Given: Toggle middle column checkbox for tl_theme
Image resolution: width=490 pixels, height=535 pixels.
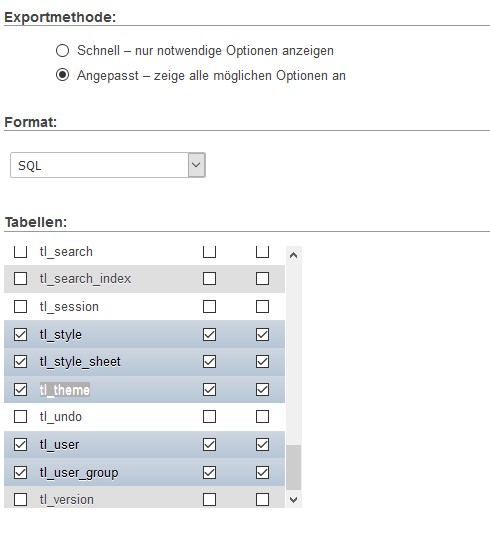Looking at the screenshot, I should click(x=210, y=389).
